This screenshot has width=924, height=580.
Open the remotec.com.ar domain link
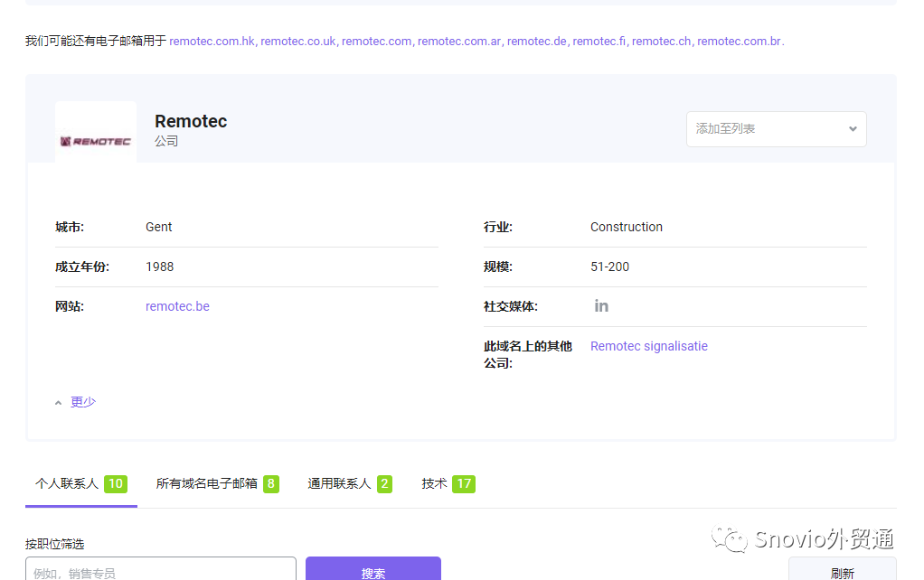coord(459,42)
